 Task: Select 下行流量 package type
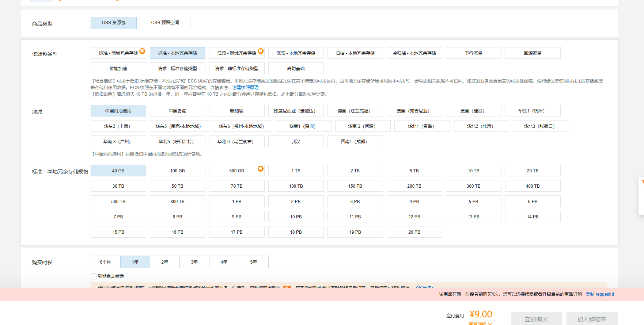click(x=474, y=53)
